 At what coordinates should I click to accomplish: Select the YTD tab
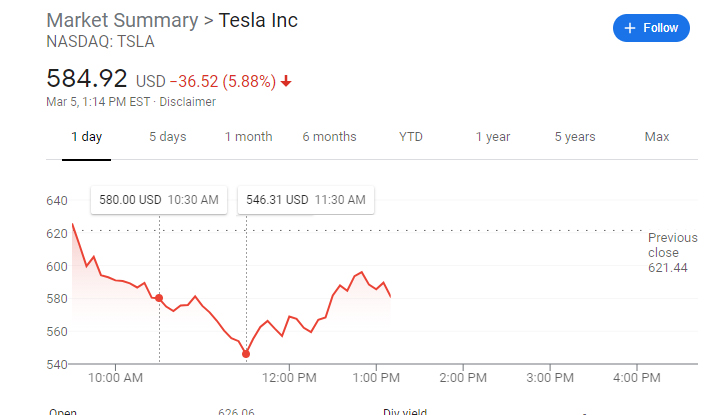pos(411,137)
